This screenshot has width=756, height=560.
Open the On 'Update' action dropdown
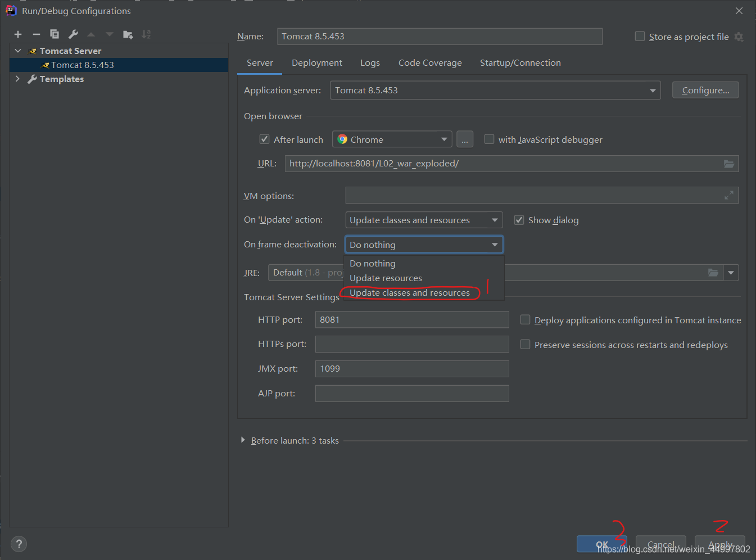tap(424, 220)
